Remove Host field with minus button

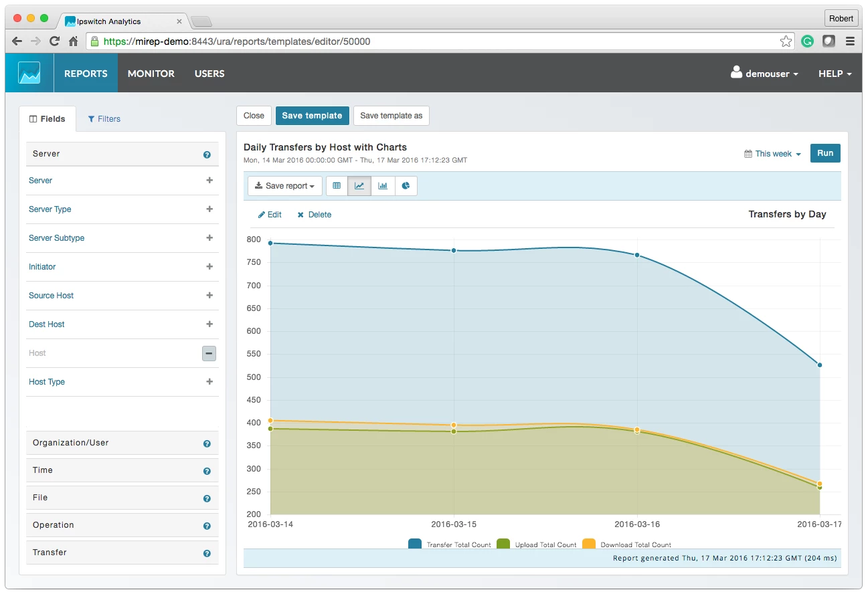209,353
